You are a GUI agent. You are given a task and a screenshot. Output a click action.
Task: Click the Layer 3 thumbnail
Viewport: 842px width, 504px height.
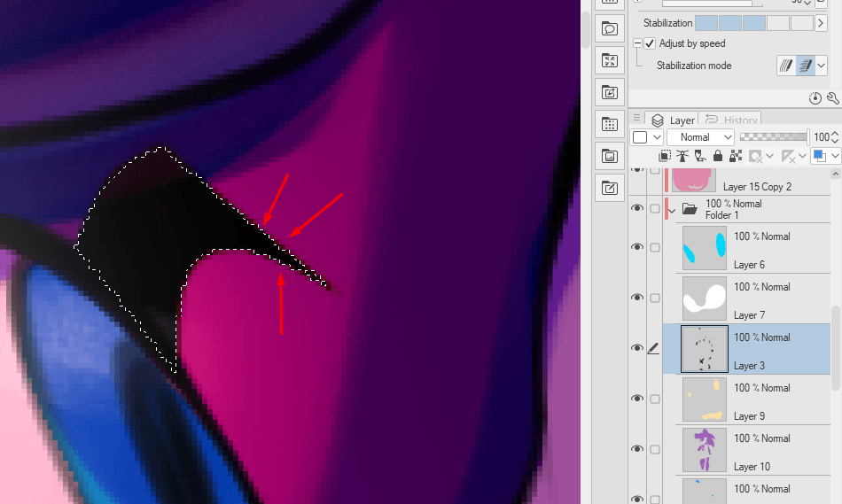(x=704, y=349)
